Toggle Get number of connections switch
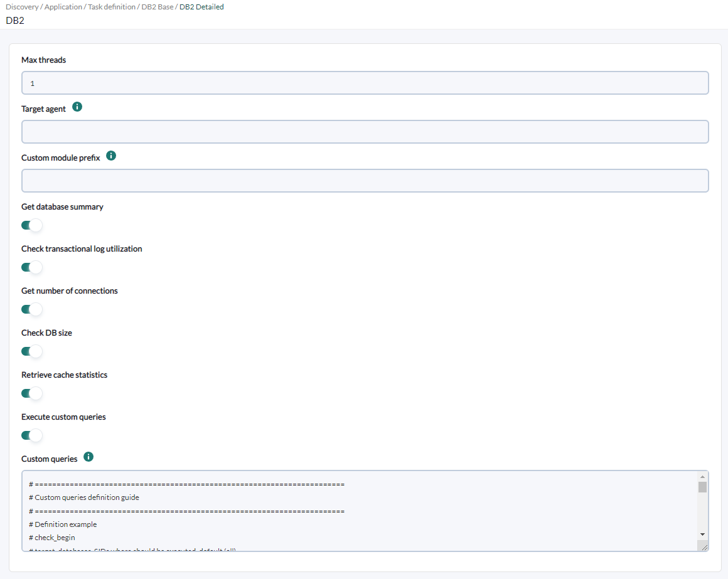Image resolution: width=728 pixels, height=579 pixels. click(x=31, y=309)
